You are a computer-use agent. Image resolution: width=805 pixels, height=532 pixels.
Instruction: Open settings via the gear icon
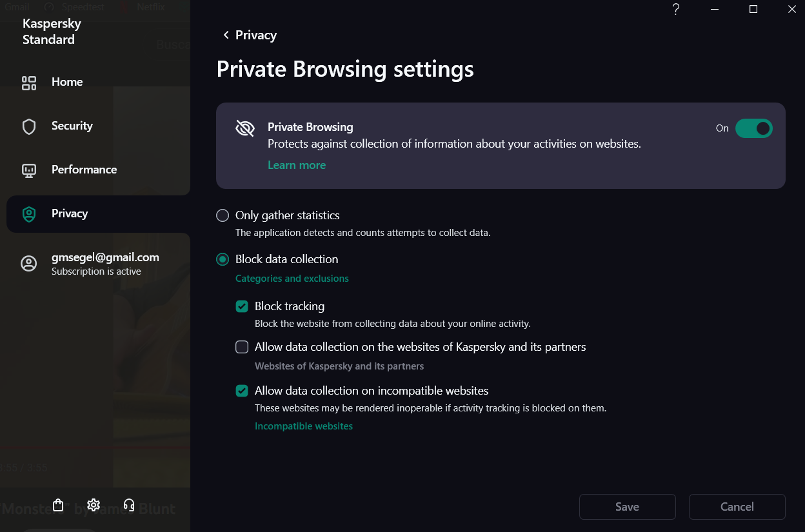pos(94,505)
